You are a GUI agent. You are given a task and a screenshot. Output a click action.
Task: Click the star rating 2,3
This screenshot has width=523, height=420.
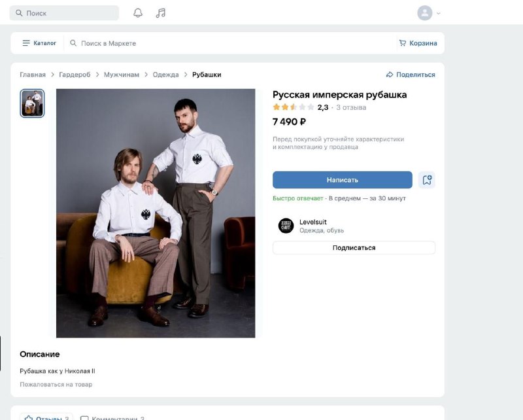click(x=300, y=107)
